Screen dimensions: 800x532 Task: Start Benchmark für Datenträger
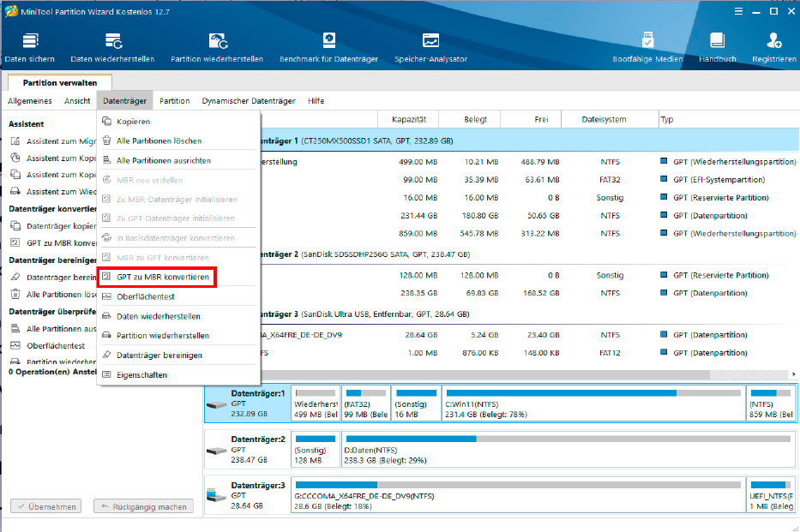[x=328, y=47]
